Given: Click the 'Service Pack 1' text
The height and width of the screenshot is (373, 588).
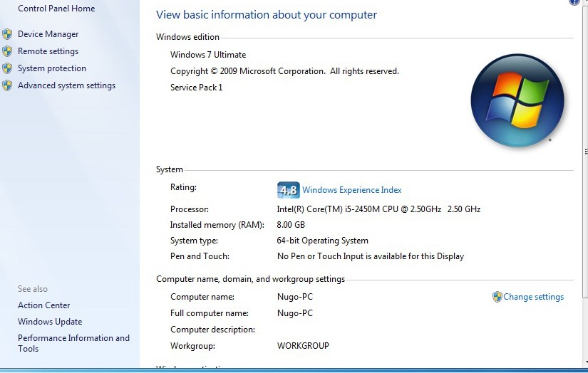Looking at the screenshot, I should [x=196, y=88].
